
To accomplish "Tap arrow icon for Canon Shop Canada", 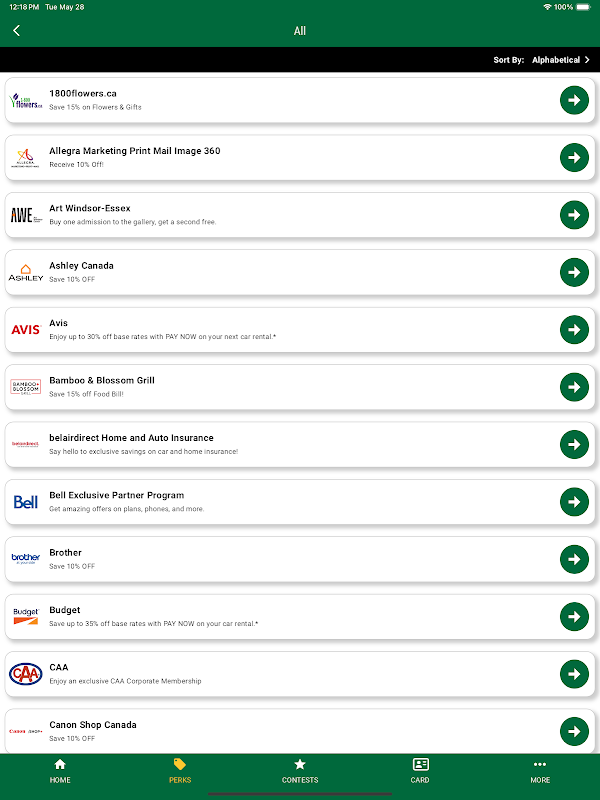I will point(574,731).
